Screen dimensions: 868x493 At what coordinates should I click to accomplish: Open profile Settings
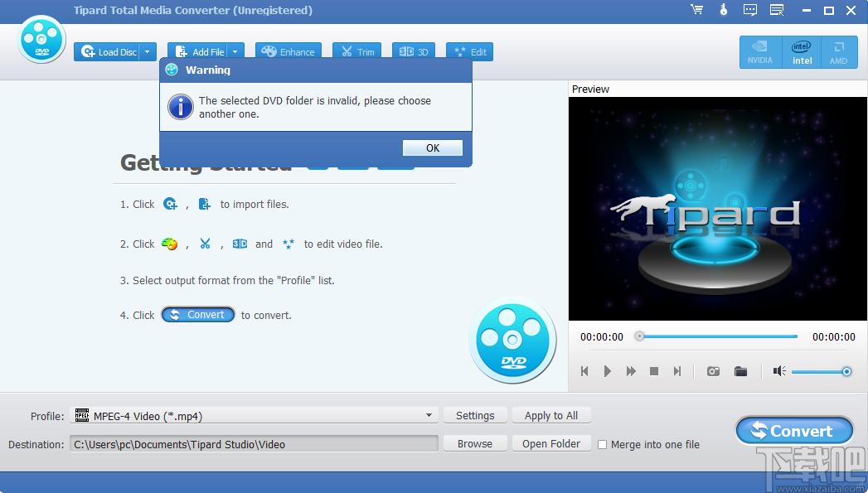(475, 416)
